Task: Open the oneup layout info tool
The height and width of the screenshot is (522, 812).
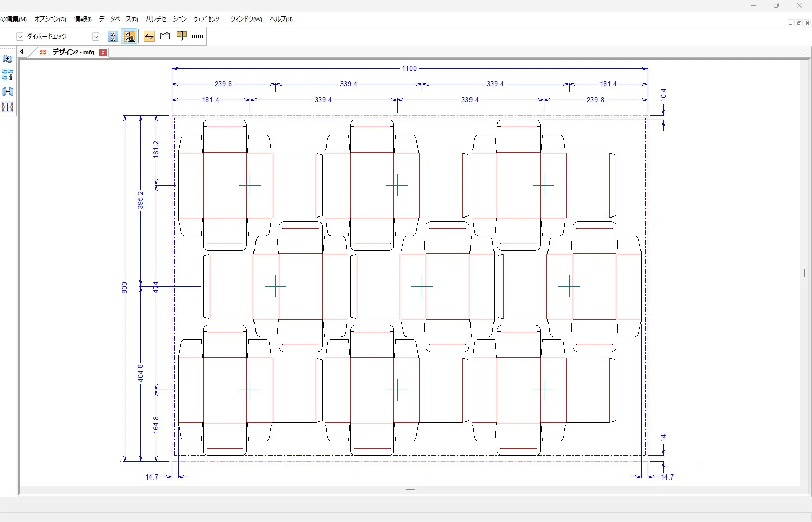Action: pos(7,75)
